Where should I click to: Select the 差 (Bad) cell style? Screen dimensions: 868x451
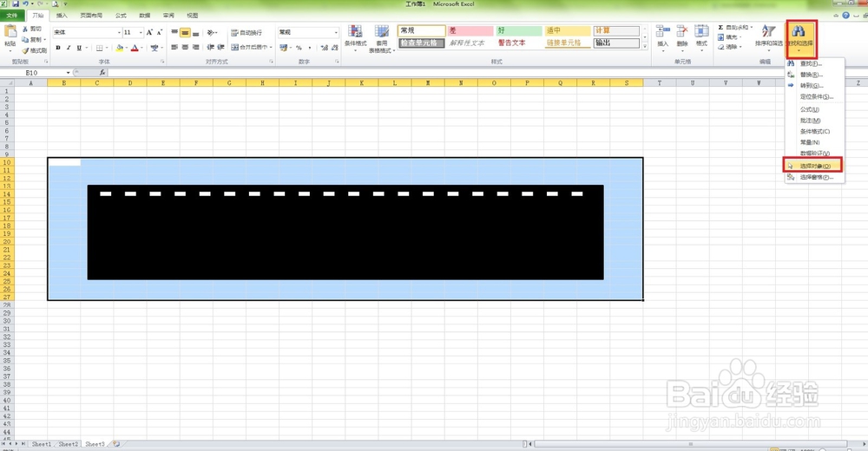[470, 31]
